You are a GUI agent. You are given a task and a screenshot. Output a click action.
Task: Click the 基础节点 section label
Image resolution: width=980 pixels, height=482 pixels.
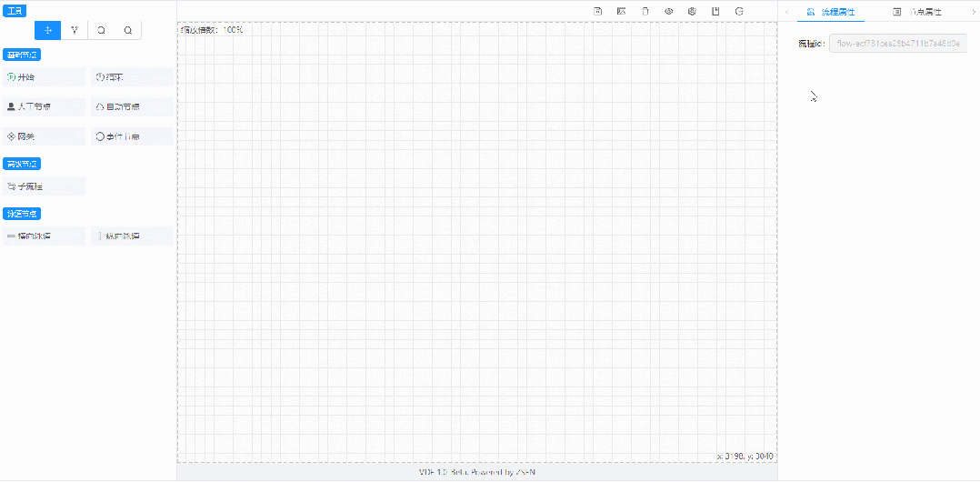coord(22,55)
